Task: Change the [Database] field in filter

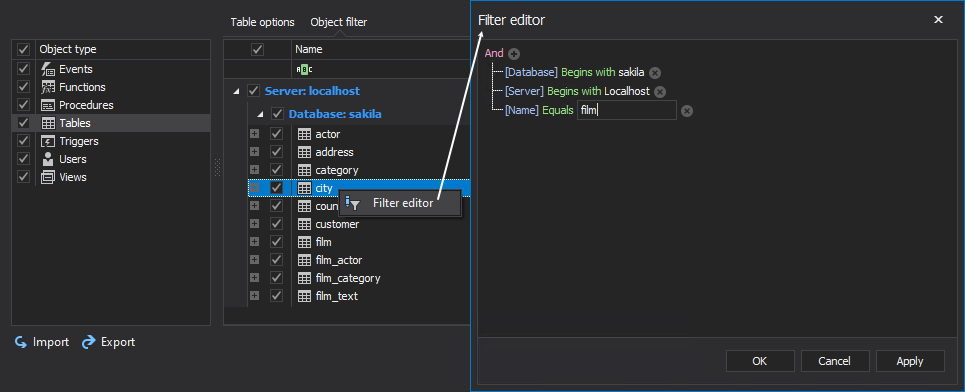Action: point(531,73)
